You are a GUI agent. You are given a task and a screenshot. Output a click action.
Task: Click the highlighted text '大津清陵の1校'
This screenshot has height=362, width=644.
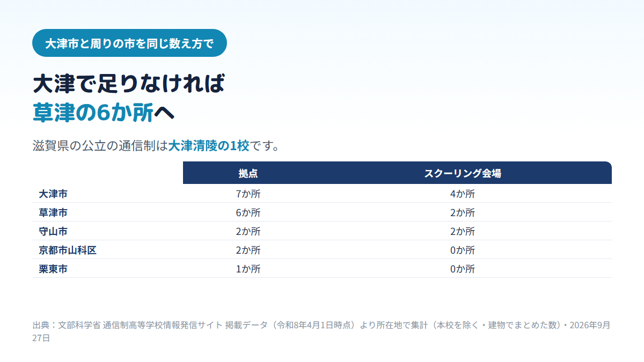pos(209,146)
